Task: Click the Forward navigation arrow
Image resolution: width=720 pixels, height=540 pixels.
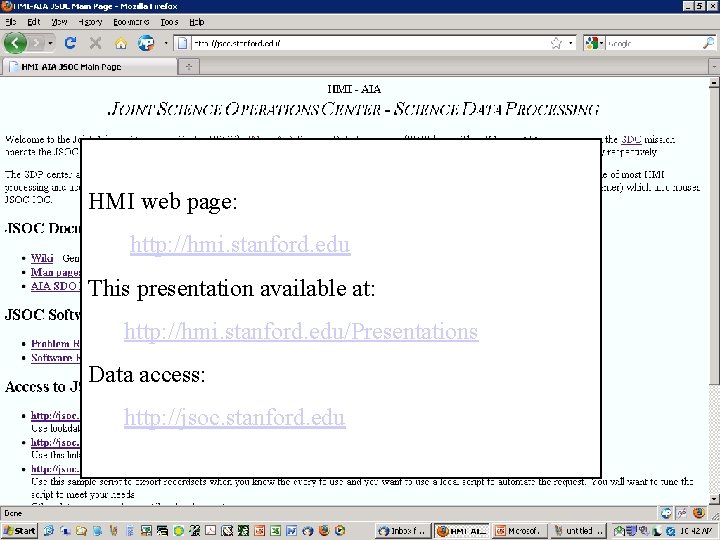Action: pos(36,43)
